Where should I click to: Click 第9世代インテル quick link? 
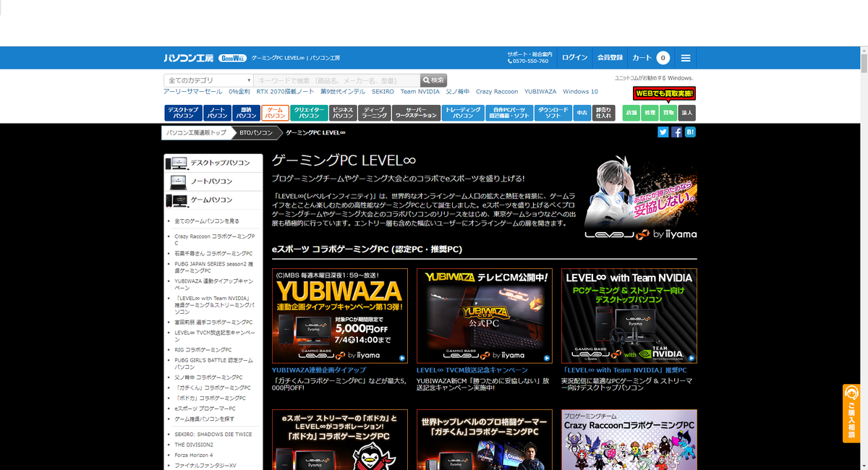pyautogui.click(x=343, y=92)
